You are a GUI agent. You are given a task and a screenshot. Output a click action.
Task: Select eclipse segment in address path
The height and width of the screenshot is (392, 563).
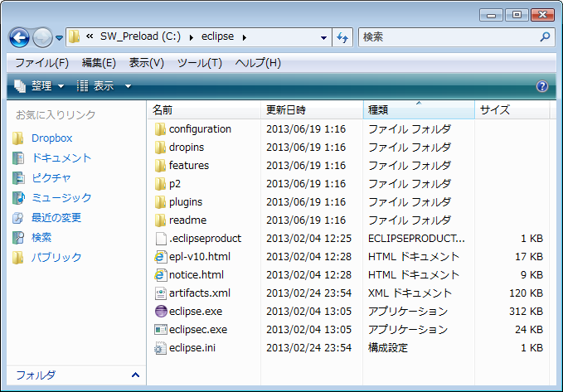tap(217, 36)
